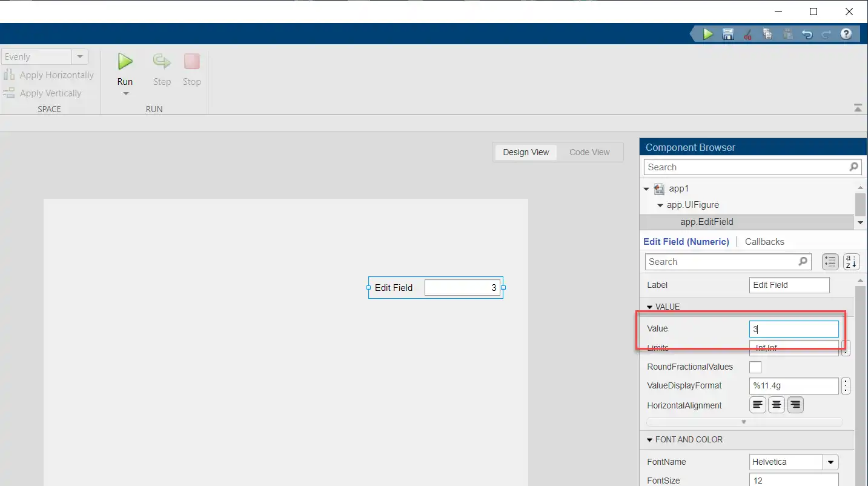
Task: Collapse the app.UIFigure tree node
Action: point(660,205)
